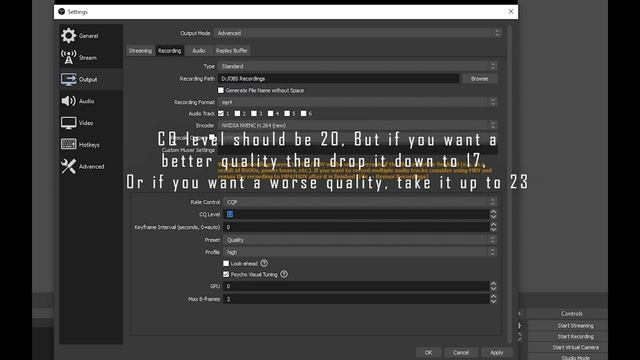Switch to the Streaming tab

point(140,51)
